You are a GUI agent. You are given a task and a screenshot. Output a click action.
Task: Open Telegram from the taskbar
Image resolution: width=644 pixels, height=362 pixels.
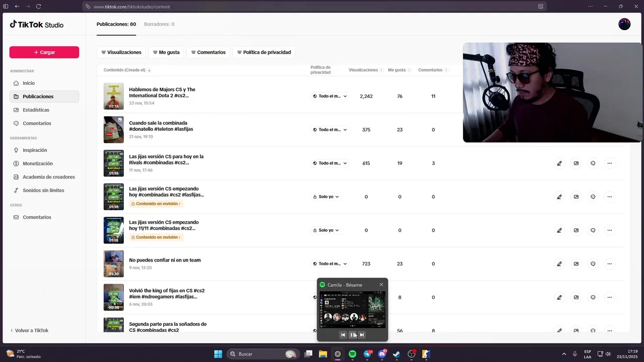click(x=367, y=354)
